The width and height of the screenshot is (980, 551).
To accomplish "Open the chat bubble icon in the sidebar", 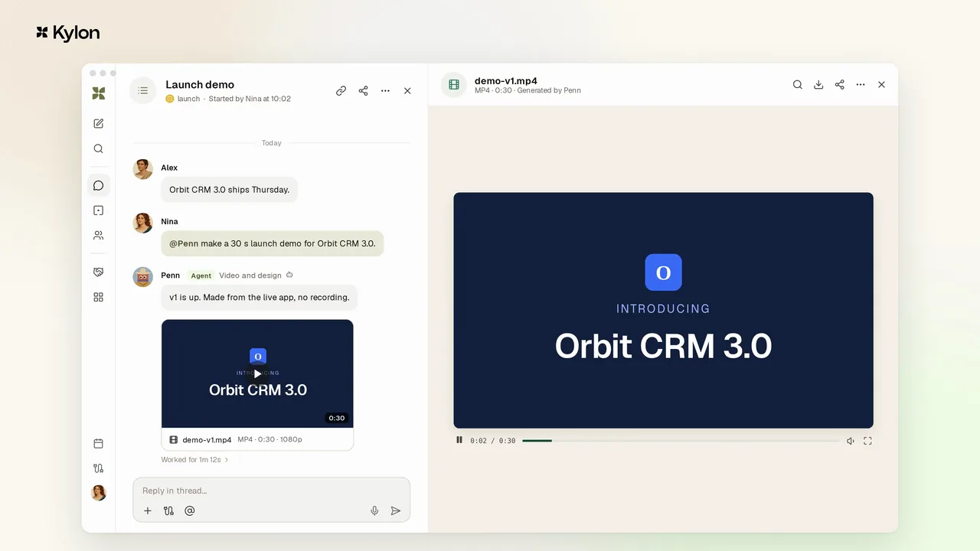I will pyautogui.click(x=98, y=185).
